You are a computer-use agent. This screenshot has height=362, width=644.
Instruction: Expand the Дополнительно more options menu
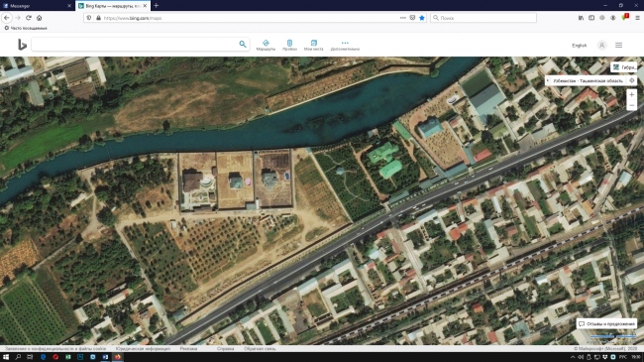(x=345, y=46)
